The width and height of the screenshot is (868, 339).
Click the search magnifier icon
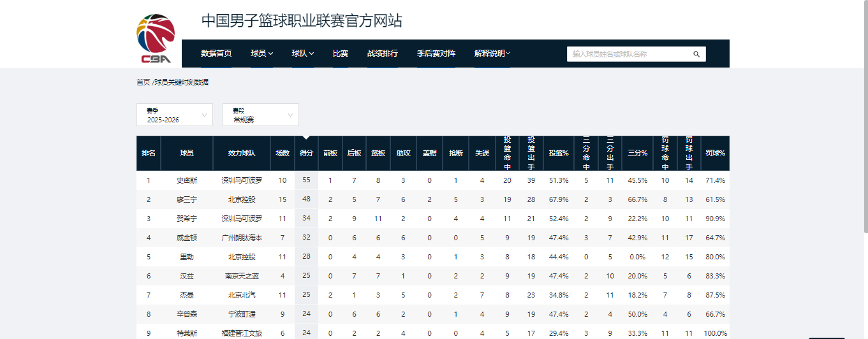pyautogui.click(x=696, y=54)
